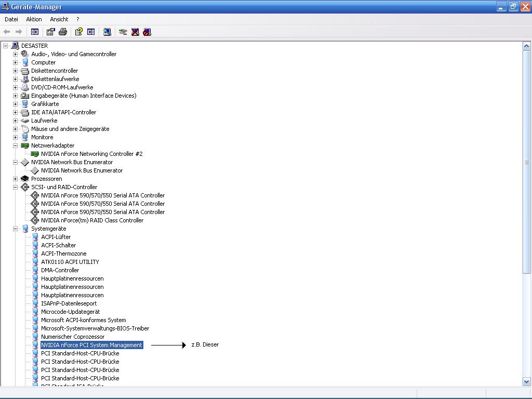This screenshot has height=399, width=532.
Task: Click the Print toolbar icon
Action: tap(63, 32)
